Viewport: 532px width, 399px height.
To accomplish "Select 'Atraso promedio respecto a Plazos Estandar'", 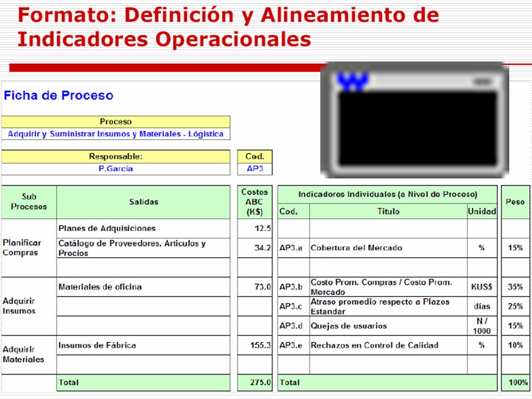I will (388, 306).
